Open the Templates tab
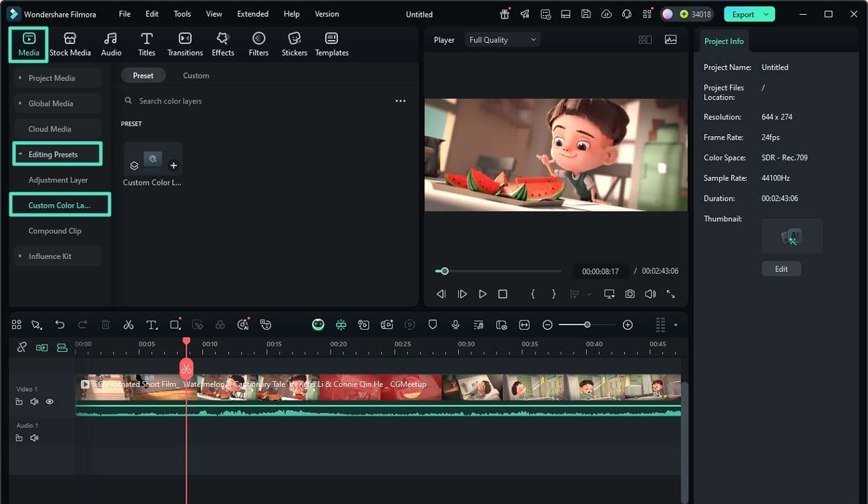The height and width of the screenshot is (504, 868). click(332, 45)
